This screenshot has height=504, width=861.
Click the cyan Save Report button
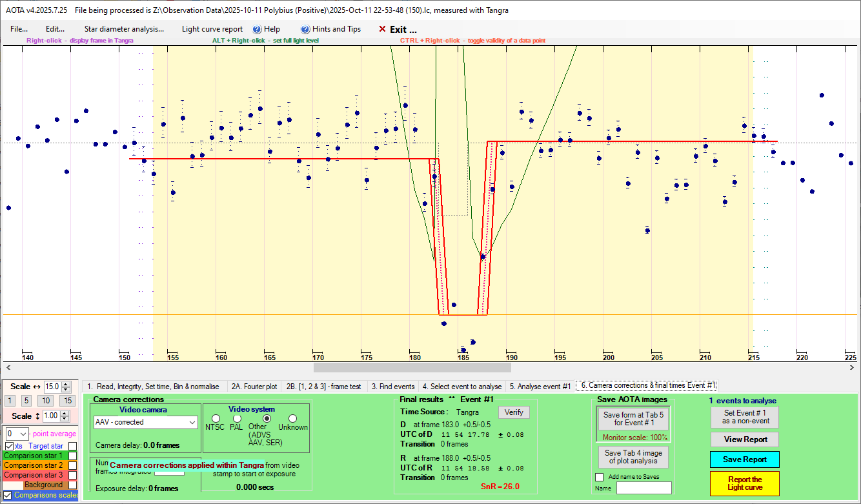(744, 459)
